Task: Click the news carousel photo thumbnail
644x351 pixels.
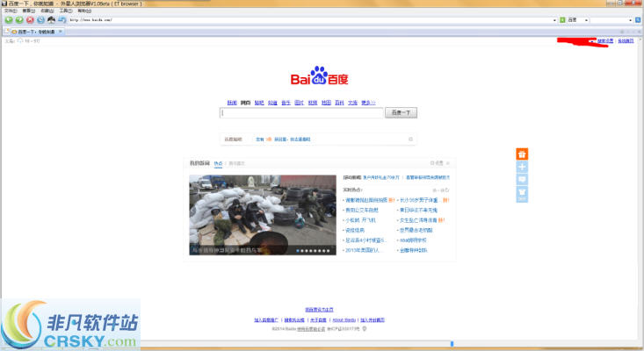Action: click(x=263, y=215)
